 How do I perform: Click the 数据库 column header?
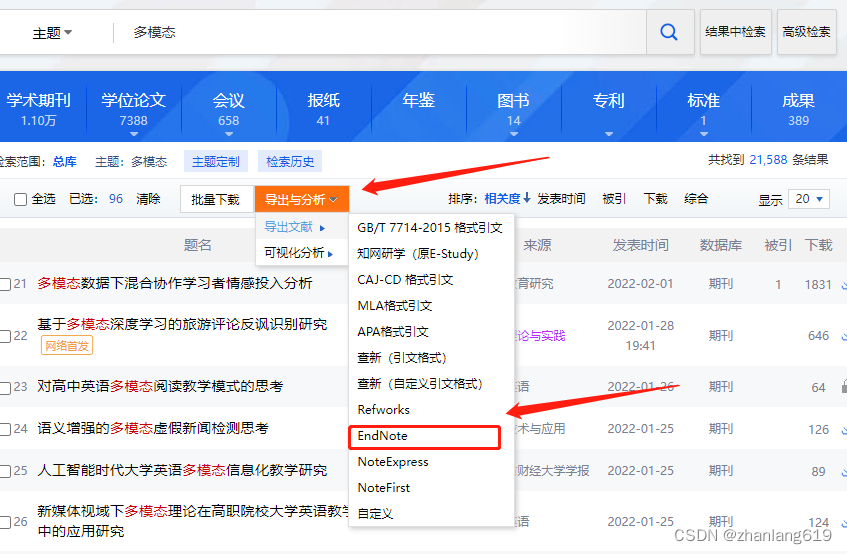pyautogui.click(x=721, y=245)
